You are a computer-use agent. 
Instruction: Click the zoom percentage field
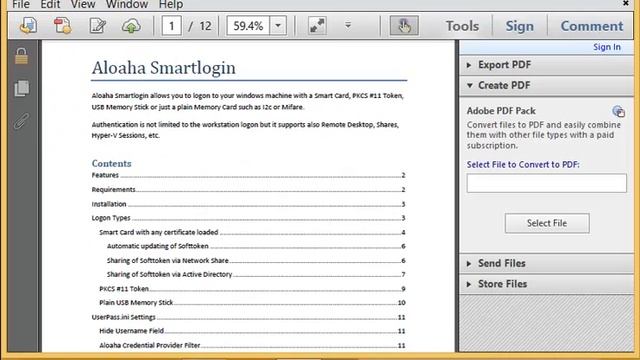click(x=248, y=26)
